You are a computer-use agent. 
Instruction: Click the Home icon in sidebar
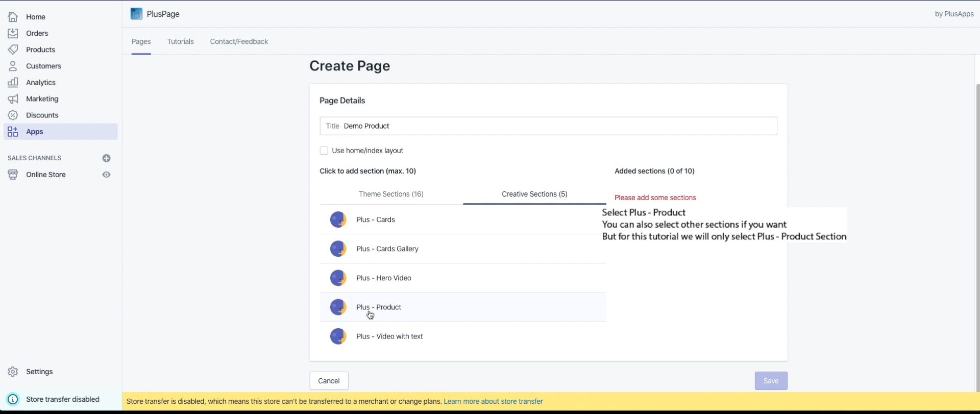(13, 17)
